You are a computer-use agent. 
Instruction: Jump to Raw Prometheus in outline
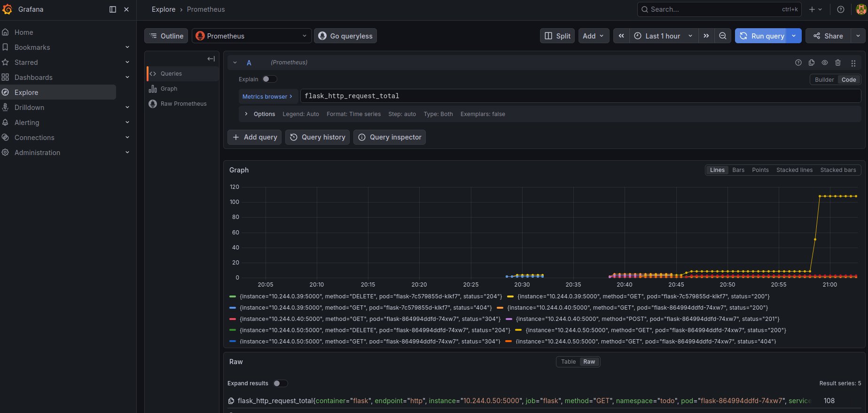pyautogui.click(x=182, y=104)
